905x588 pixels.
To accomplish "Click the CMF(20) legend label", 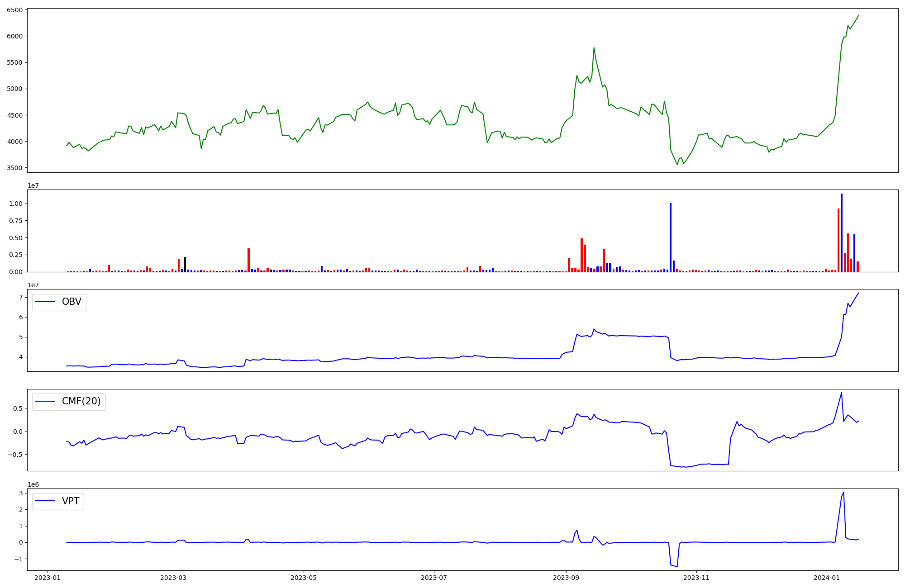I will click(x=81, y=402).
